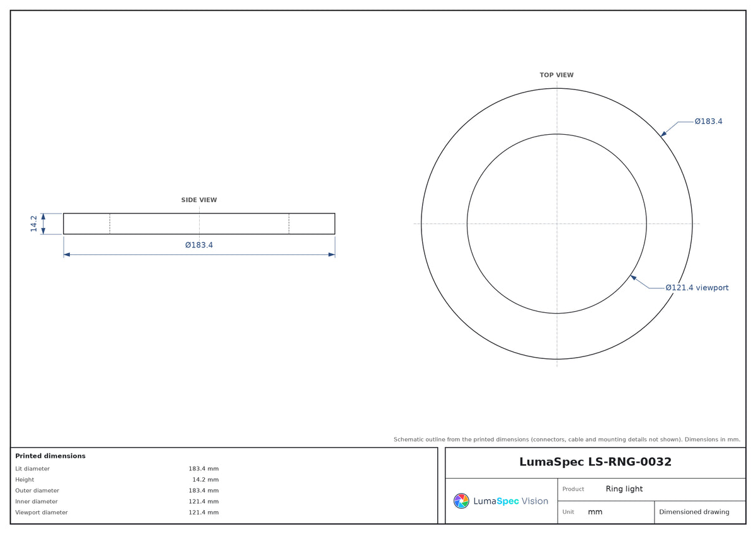This screenshot has height=534, width=756.
Task: Click the Ø183.4 dimension under side view
Action: [x=199, y=245]
